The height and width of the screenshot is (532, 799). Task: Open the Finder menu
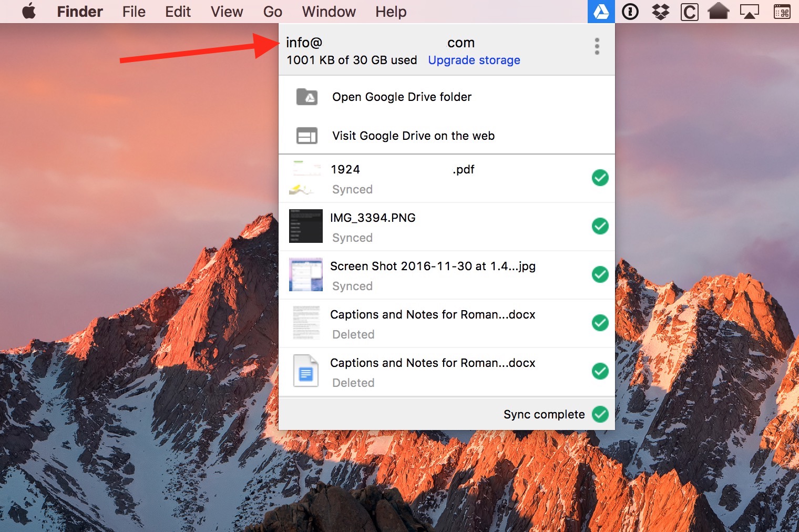(80, 12)
